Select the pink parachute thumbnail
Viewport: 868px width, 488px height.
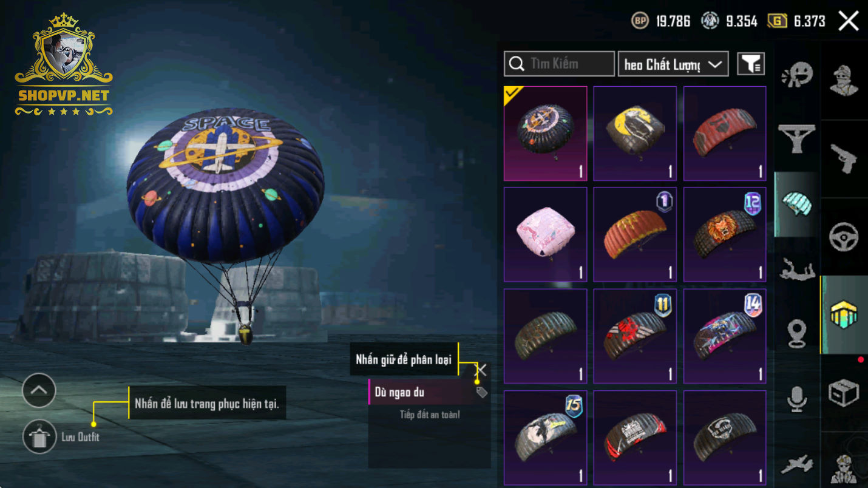pyautogui.click(x=545, y=234)
